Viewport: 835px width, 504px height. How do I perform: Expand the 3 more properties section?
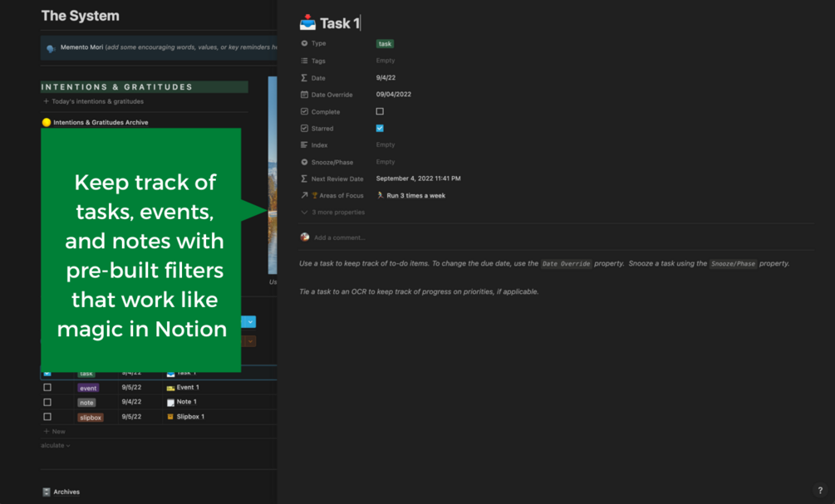(333, 213)
